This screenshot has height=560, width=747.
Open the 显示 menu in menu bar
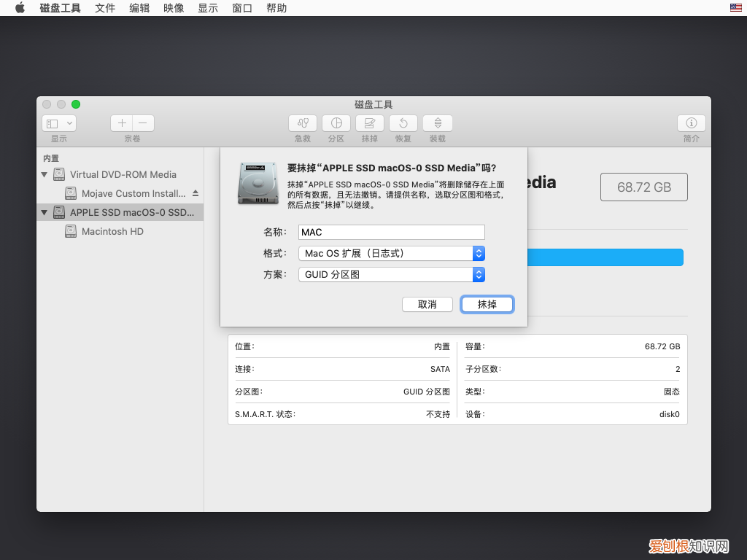click(x=208, y=8)
